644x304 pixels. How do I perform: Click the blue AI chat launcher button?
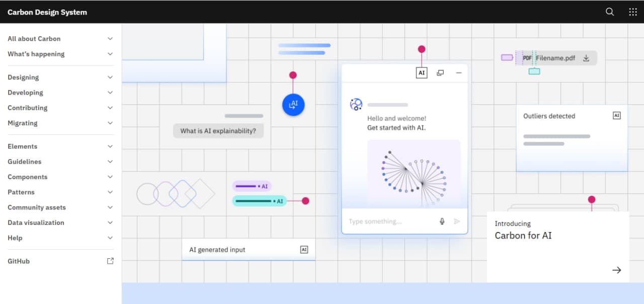pyautogui.click(x=293, y=105)
